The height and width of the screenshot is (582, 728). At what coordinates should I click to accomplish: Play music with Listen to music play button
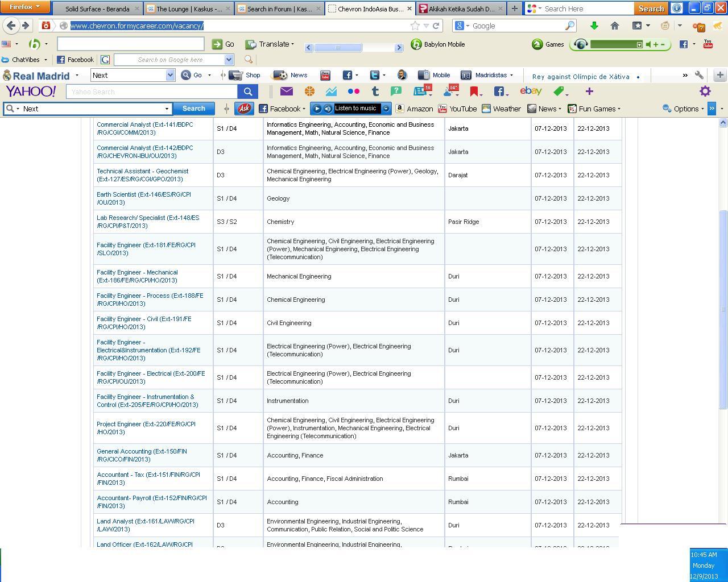[317, 109]
